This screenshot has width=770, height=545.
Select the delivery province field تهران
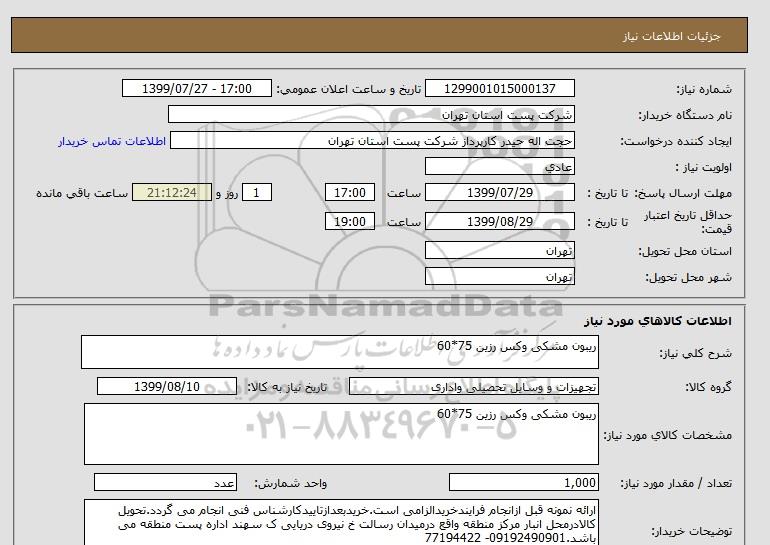tap(499, 251)
